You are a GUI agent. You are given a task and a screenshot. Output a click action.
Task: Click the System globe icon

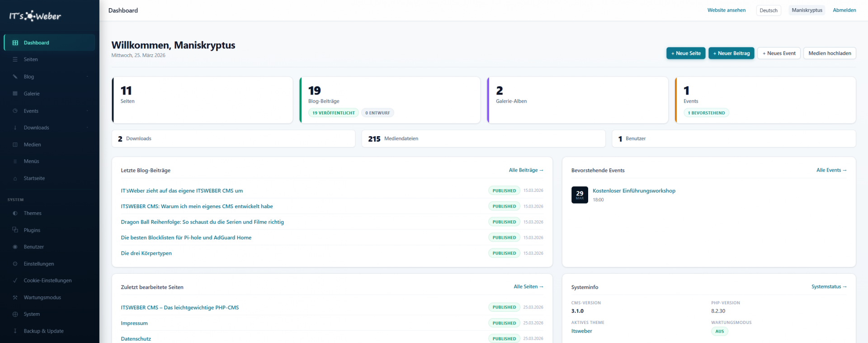[15, 314]
